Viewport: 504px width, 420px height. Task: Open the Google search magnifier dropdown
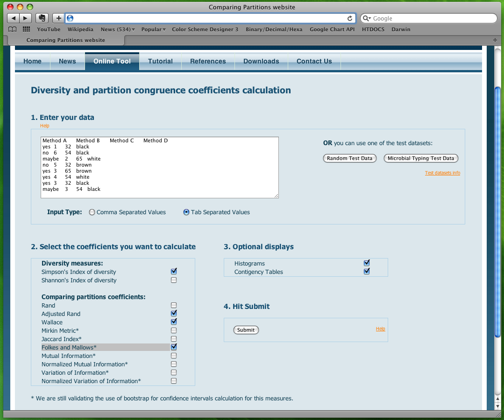pyautogui.click(x=367, y=18)
